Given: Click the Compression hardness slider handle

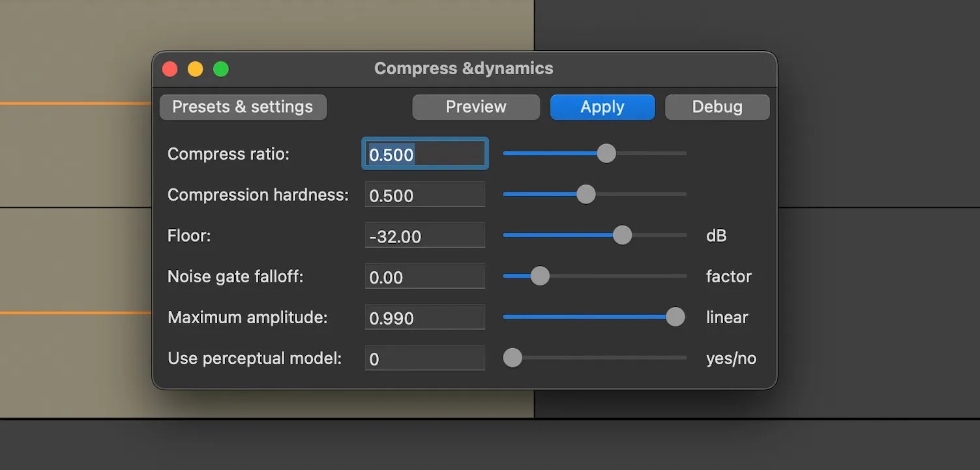Looking at the screenshot, I should (585, 194).
